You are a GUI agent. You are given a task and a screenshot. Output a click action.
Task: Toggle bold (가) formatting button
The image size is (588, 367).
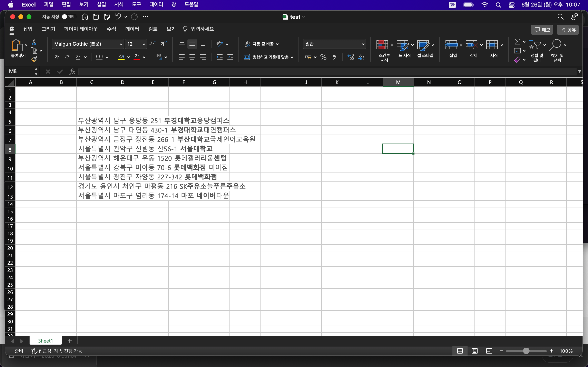click(57, 57)
